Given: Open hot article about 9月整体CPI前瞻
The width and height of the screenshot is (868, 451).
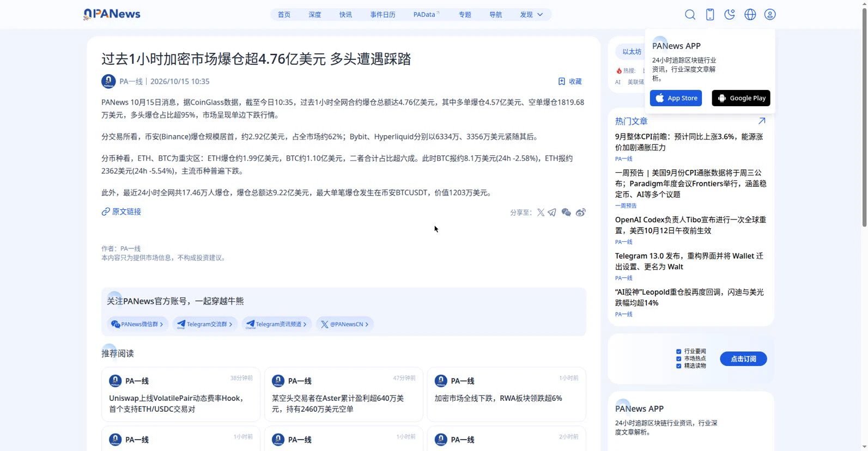Looking at the screenshot, I should 689,142.
